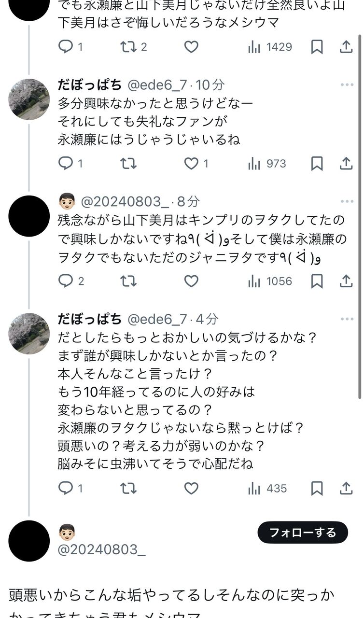Open @ede6_7 profile from 4分 tweet
Viewport: 364px width, 618px height.
pyautogui.click(x=156, y=319)
